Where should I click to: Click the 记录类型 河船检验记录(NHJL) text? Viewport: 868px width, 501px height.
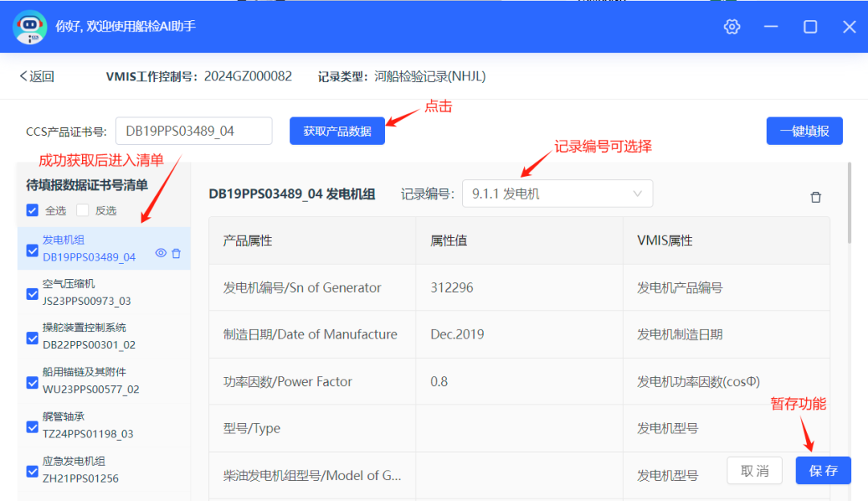pos(402,76)
